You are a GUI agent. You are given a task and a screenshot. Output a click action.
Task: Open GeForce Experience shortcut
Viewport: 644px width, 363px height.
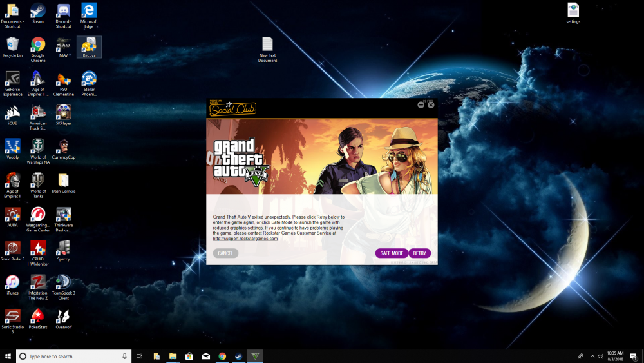coord(12,83)
